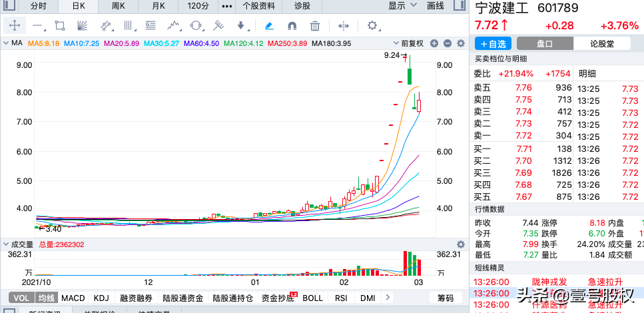Viewport: 644px width, 313px height.
Task: Toggle the 均线 indicator button
Action: coord(45,298)
